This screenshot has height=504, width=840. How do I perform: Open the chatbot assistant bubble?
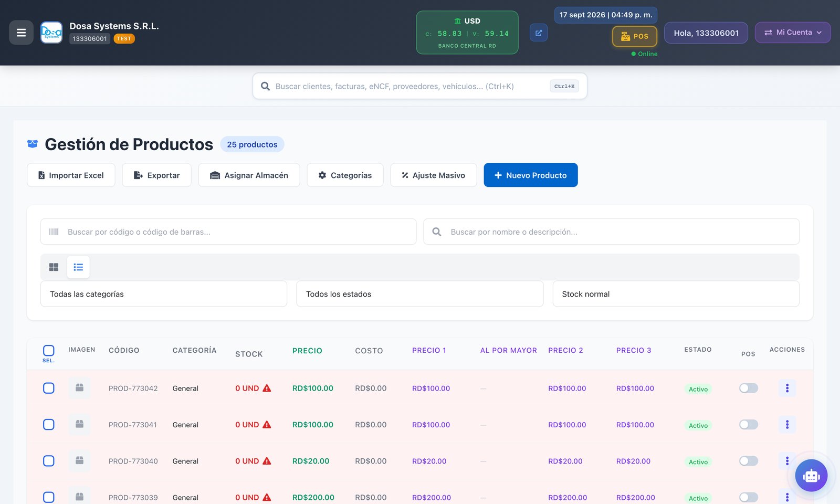[811, 476]
